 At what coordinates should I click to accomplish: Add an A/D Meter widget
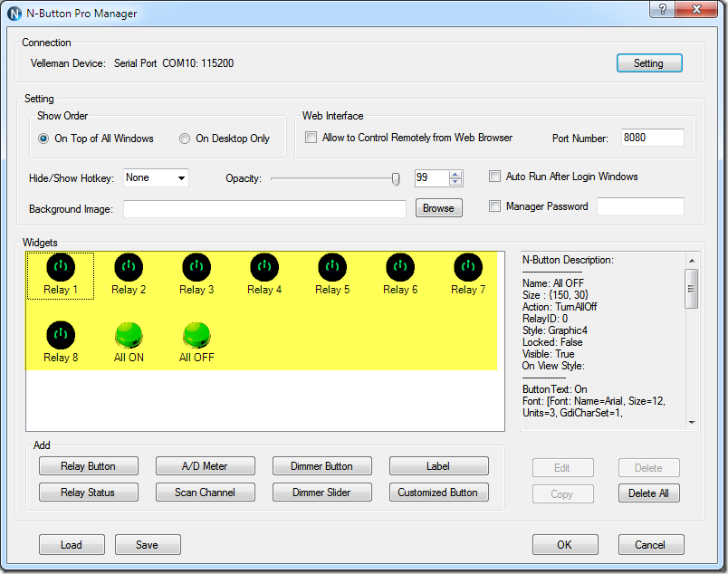pos(206,465)
